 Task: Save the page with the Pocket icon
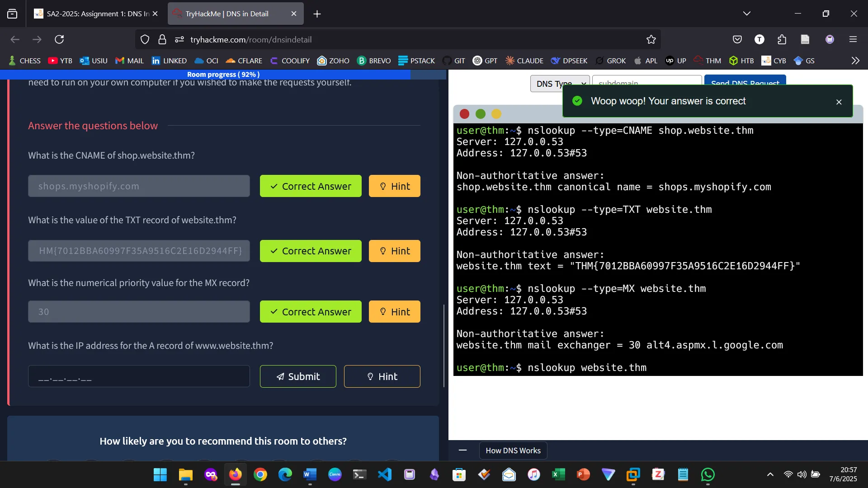tap(738, 39)
